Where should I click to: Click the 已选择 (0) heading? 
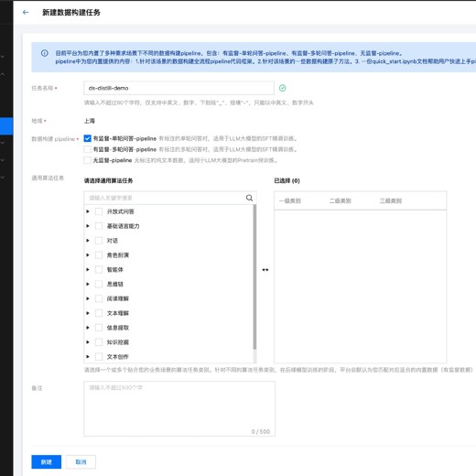click(287, 180)
